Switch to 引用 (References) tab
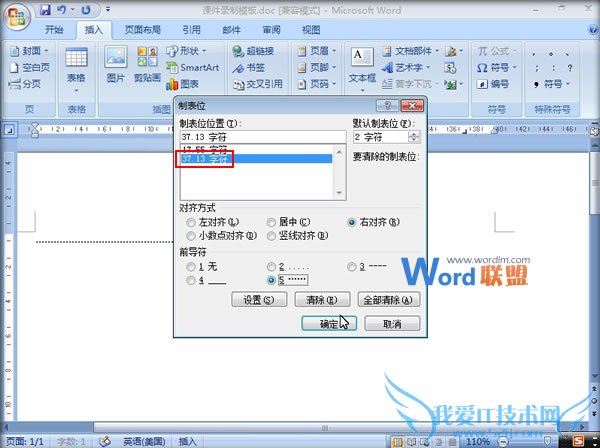This screenshot has height=448, width=600. coord(191,29)
